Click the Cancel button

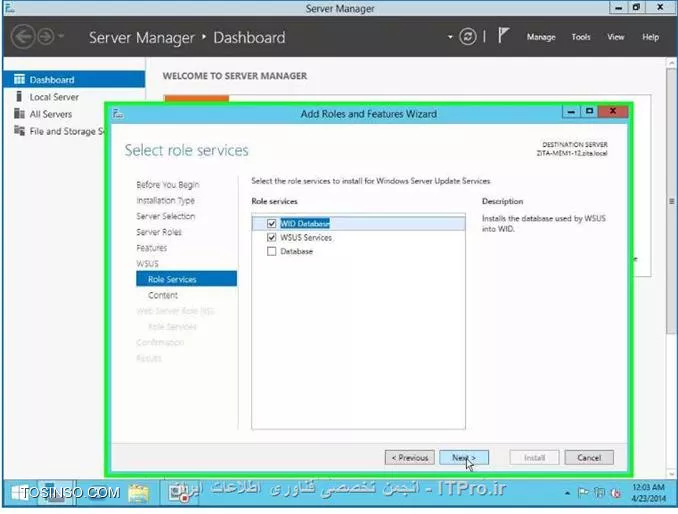pos(589,457)
